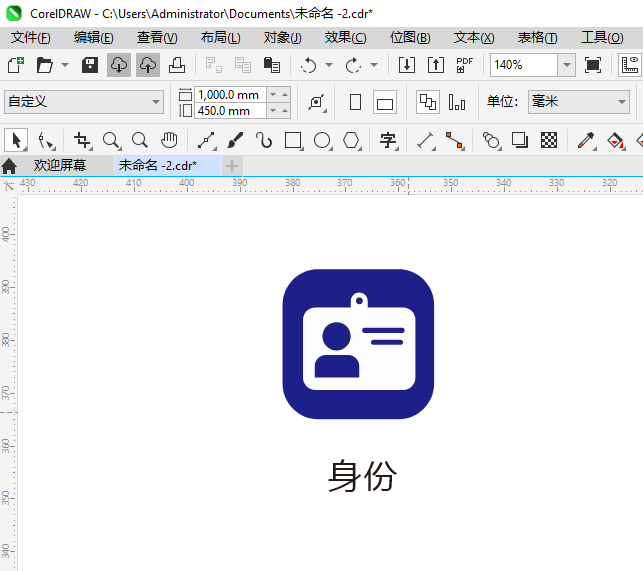The height and width of the screenshot is (571, 643).
Task: Open the Table menu
Action: (538, 37)
